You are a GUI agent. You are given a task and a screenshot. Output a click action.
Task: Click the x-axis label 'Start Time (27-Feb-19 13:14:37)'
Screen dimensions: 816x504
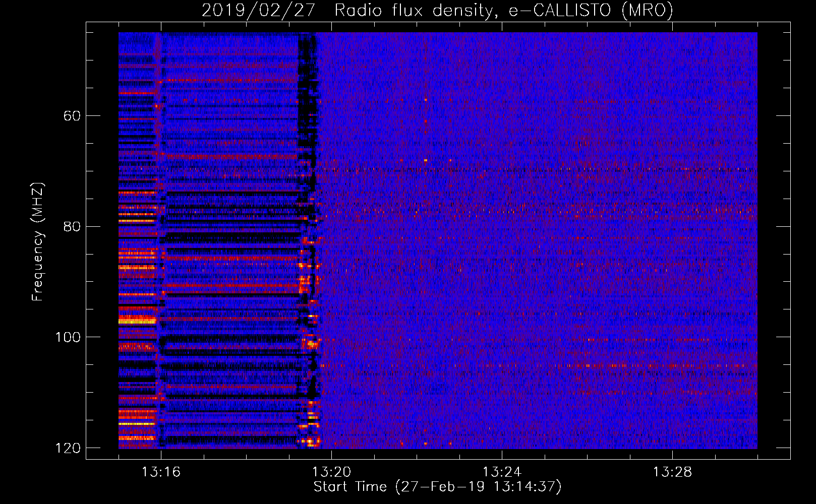pos(437,487)
